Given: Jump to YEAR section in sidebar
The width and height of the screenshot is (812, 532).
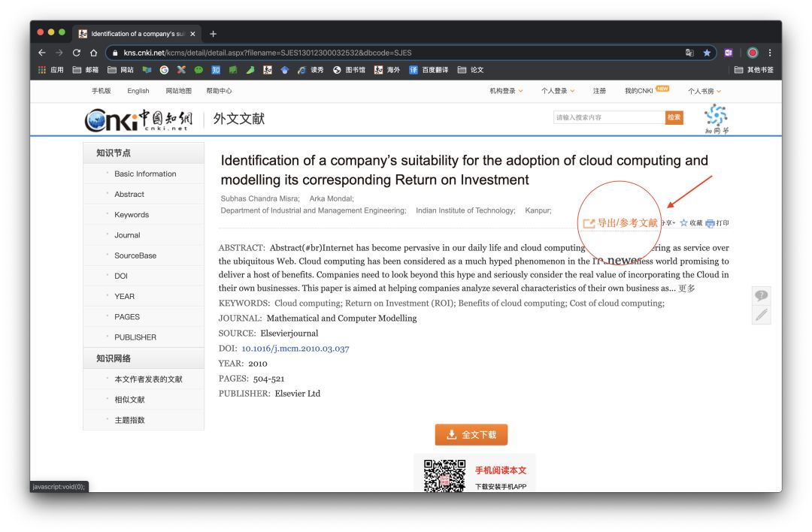Looking at the screenshot, I should [x=124, y=297].
